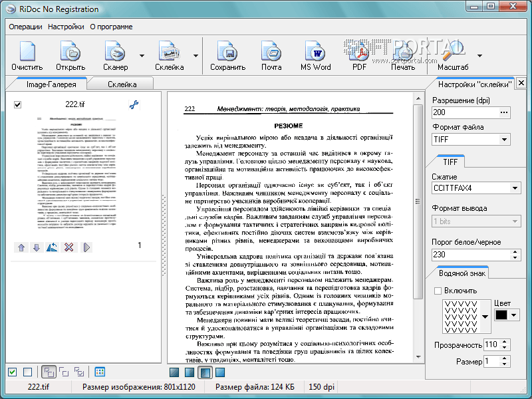Image resolution: width=532 pixels, height=399 pixels.
Task: Open the Сжатие CCITTFAX4 dropdown
Action: point(515,188)
